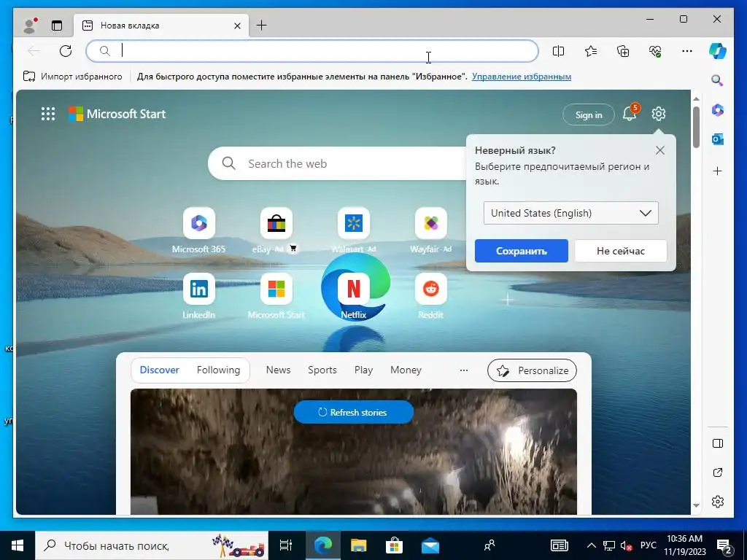Open page settings gear icon
Screen dimensions: 747x560
coord(659,114)
